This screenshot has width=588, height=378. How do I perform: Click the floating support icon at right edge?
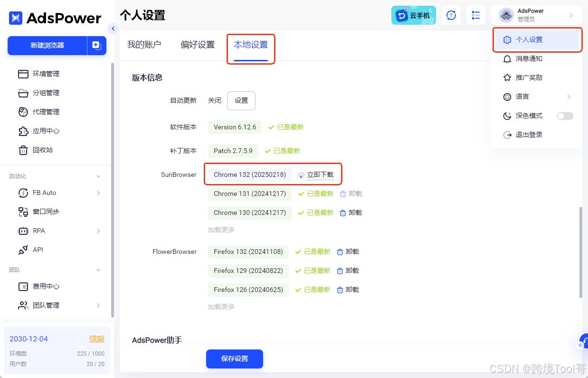point(584,341)
